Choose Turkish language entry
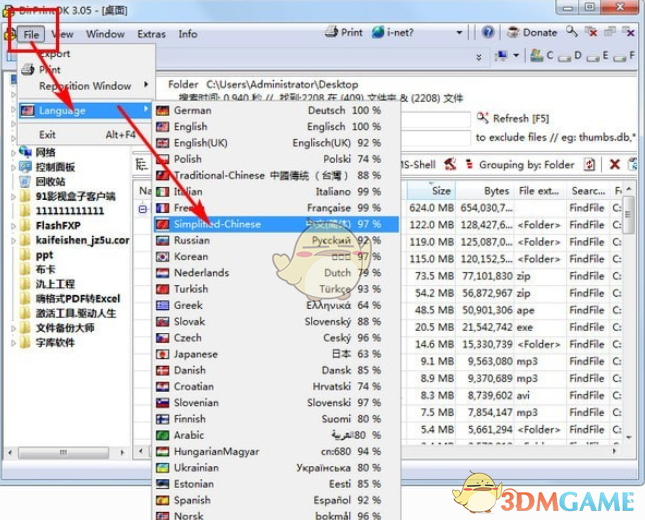The image size is (645, 520). (x=275, y=289)
